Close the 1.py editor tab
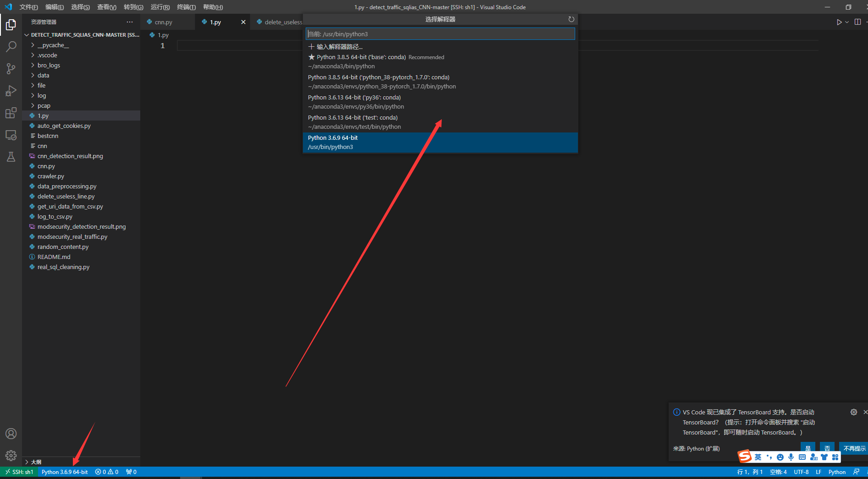Screen dimensions: 868x479 (243, 22)
